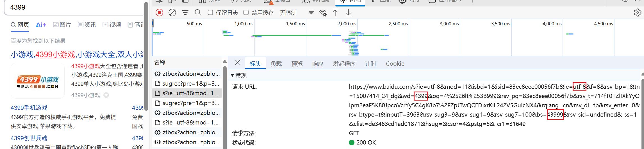Toggle the network filter bar

click(x=185, y=13)
